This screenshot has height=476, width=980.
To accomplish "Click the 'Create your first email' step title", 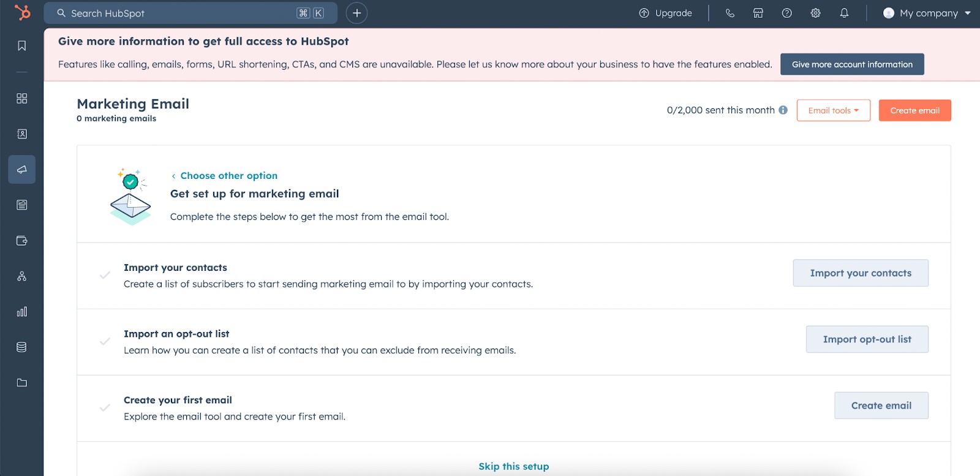I will coord(178,400).
